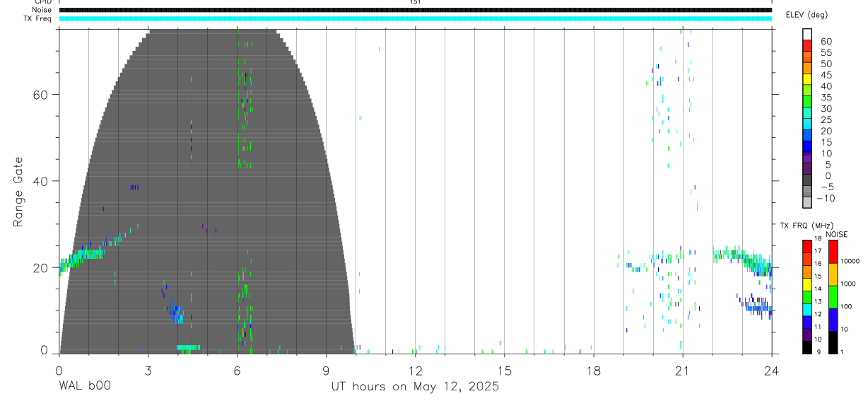The width and height of the screenshot is (868, 401).
Task: Click the yellow segment of the ELEV color bar
Action: tap(807, 79)
